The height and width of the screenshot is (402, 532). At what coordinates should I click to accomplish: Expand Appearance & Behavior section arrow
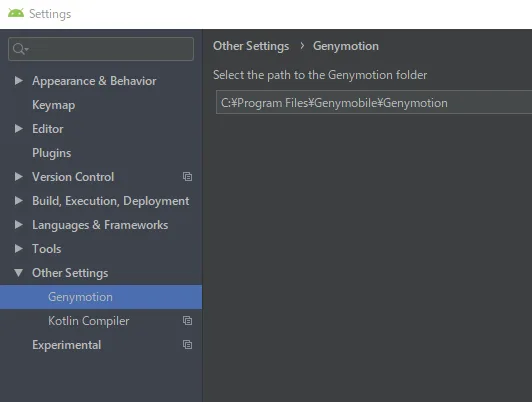pos(19,81)
